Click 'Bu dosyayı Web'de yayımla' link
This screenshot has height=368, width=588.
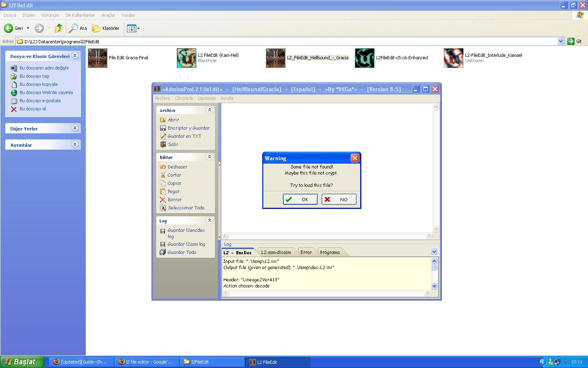pos(46,92)
